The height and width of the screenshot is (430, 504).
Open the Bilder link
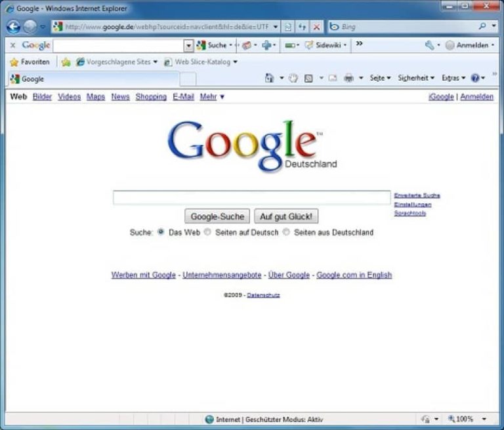pyautogui.click(x=42, y=96)
